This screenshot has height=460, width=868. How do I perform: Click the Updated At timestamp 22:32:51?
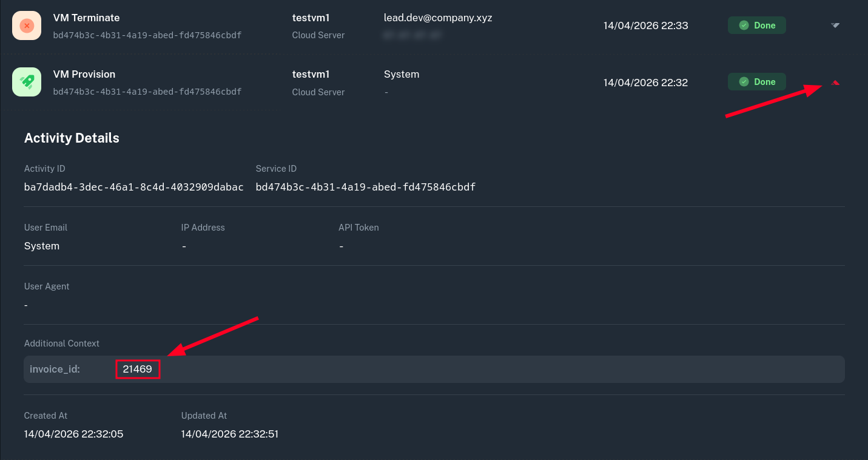pyautogui.click(x=229, y=434)
